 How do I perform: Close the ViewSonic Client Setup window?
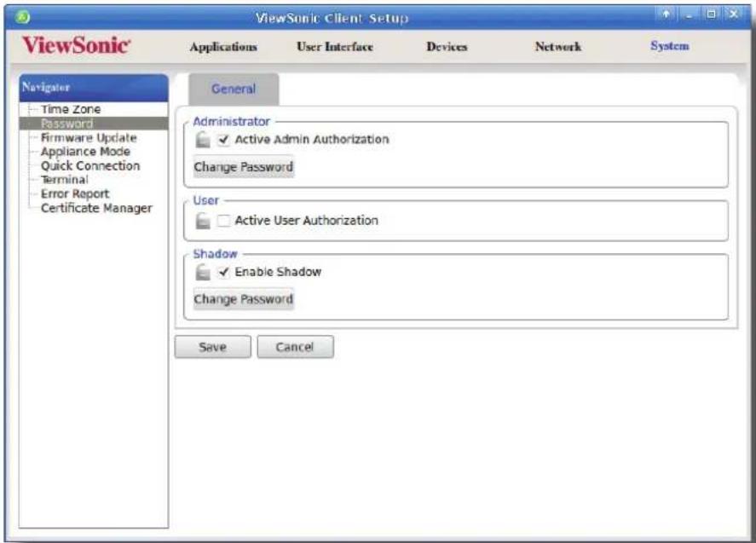(733, 14)
